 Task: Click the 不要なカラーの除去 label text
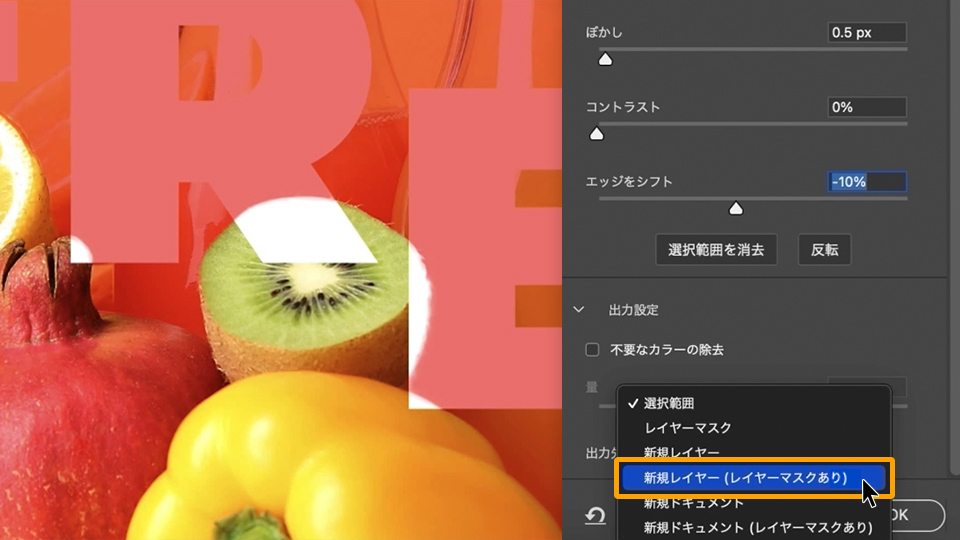[x=667, y=350]
